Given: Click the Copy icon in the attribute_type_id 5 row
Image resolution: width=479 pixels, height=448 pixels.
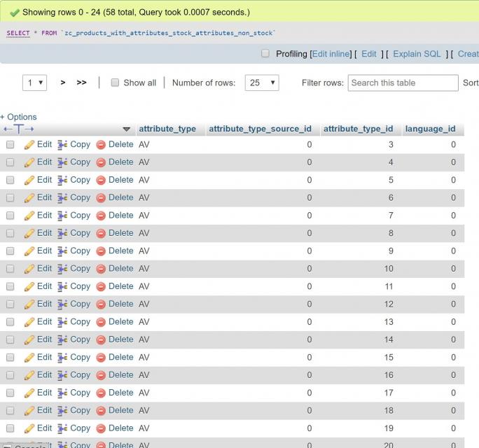Looking at the screenshot, I should pyautogui.click(x=62, y=180).
